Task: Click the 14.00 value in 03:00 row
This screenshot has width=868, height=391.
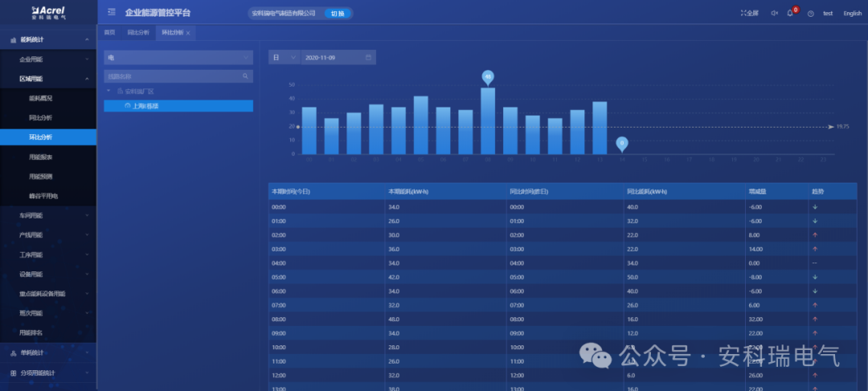Action: pos(756,249)
